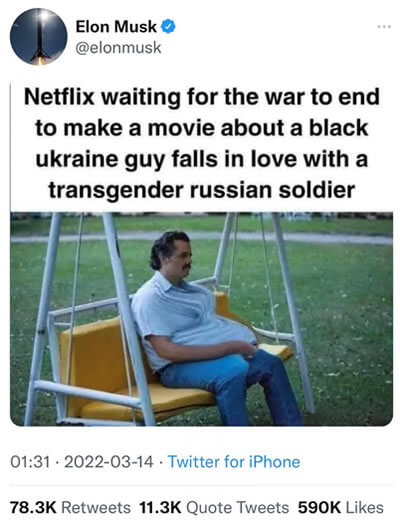View the Quote Tweets list
This screenshot has width=400, height=521.
[237, 507]
